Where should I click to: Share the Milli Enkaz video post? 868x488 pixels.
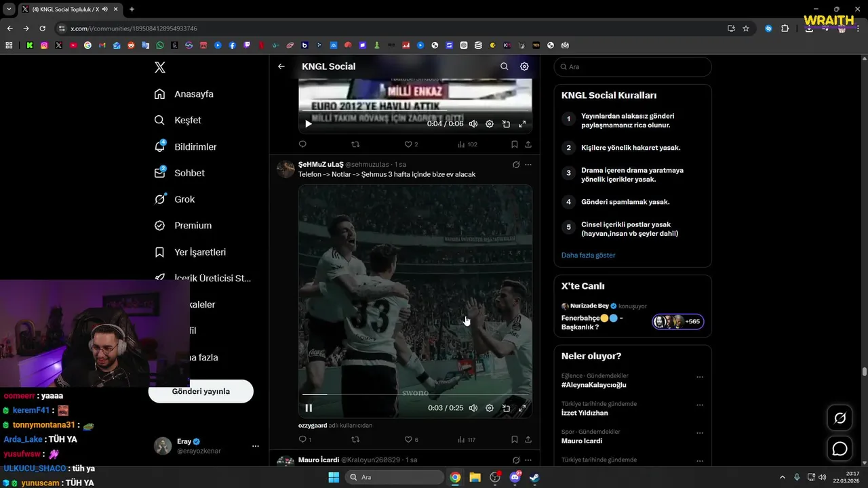tap(528, 144)
